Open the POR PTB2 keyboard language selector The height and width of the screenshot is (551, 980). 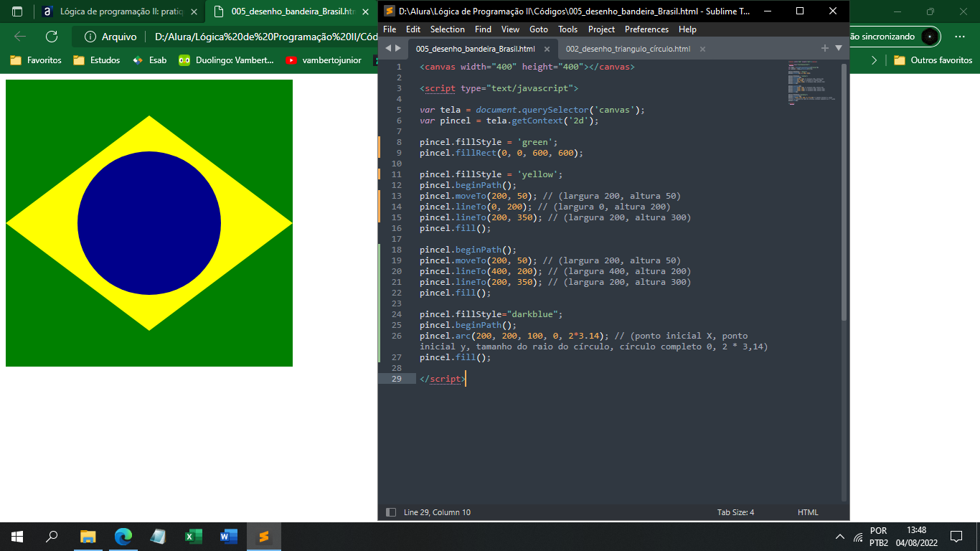879,537
